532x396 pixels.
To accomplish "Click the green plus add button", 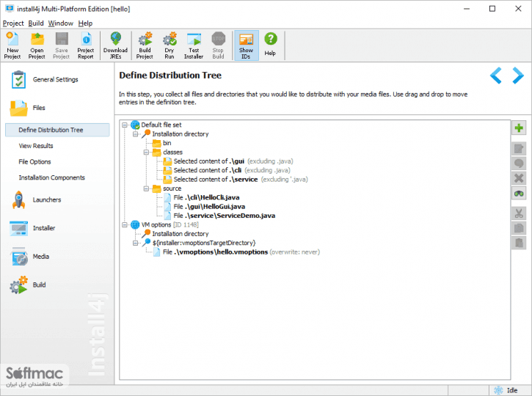I will (519, 128).
